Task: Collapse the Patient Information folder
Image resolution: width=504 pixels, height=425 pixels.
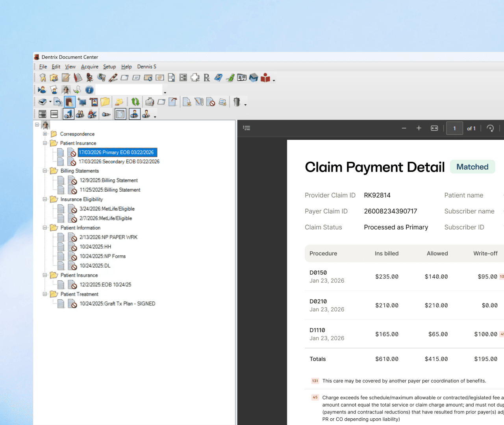Action: pyautogui.click(x=45, y=227)
